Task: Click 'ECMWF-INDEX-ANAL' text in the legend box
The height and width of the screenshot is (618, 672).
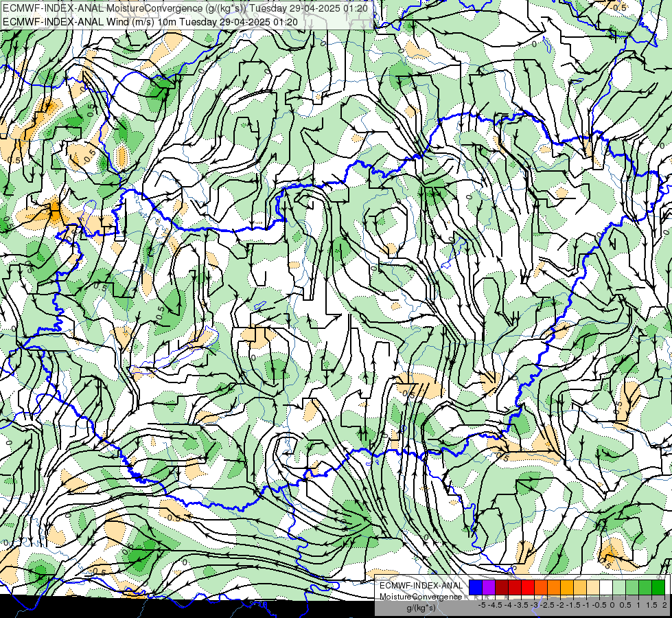Action: (x=421, y=586)
